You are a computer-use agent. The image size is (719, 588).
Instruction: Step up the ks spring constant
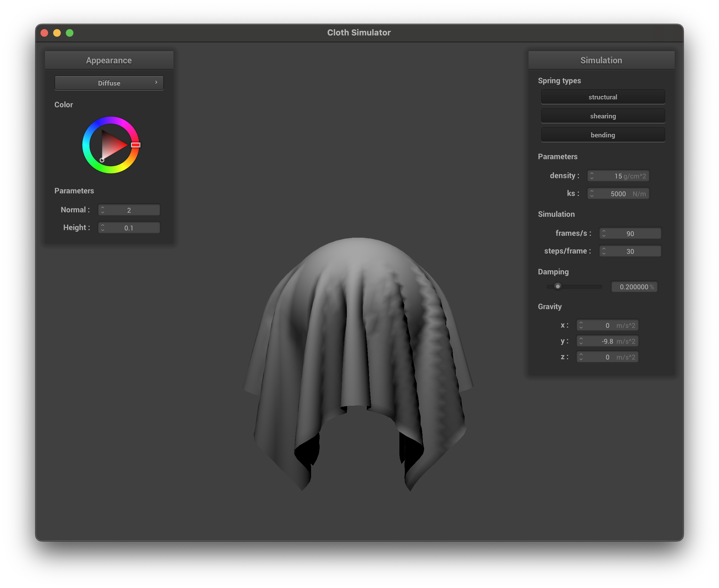pos(592,191)
